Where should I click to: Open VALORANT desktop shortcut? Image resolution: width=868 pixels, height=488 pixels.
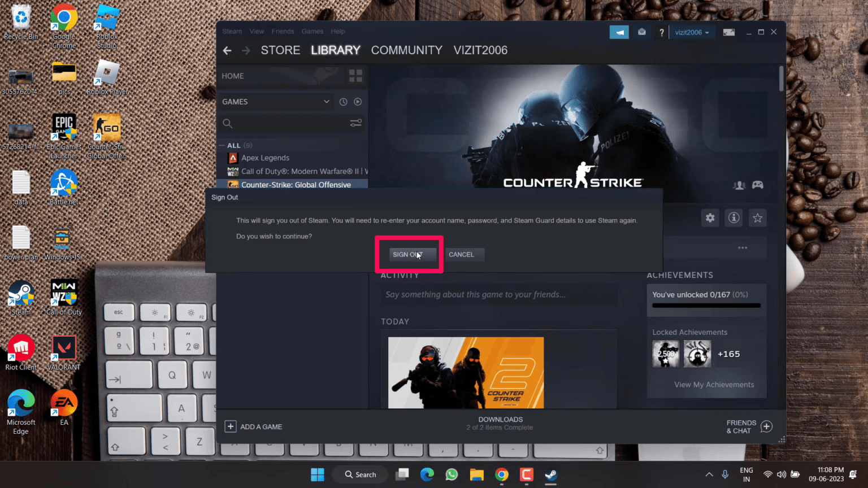point(64,352)
